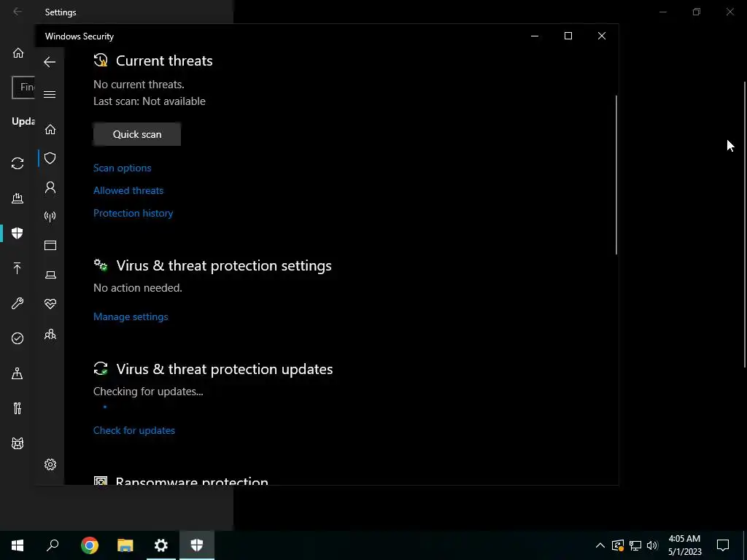Image resolution: width=747 pixels, height=560 pixels.
Task: Click the Settings search field
Action: coord(23,87)
